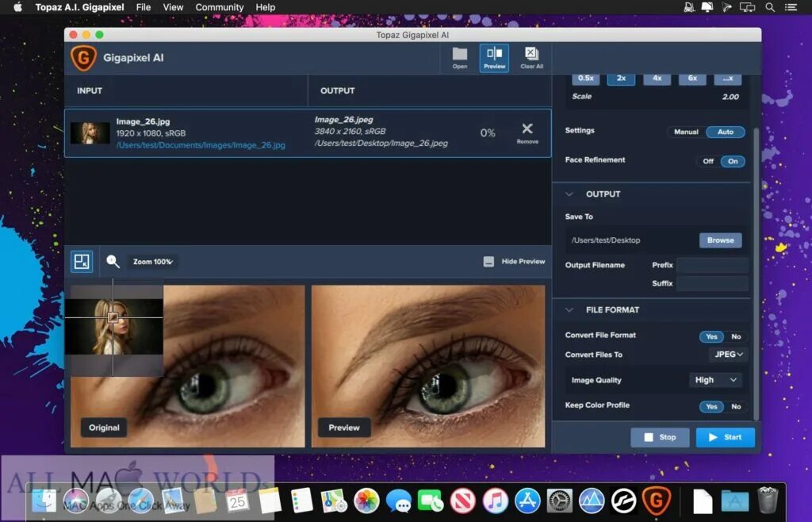Open Downloads folder in the Dock
Image resolution: width=812 pixels, height=522 pixels.
tap(734, 501)
